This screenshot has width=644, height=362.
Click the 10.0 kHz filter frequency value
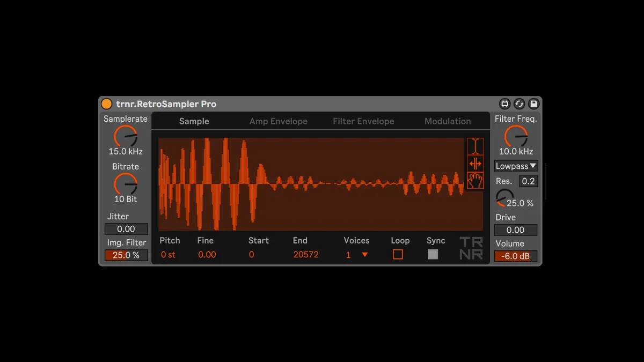tap(516, 152)
